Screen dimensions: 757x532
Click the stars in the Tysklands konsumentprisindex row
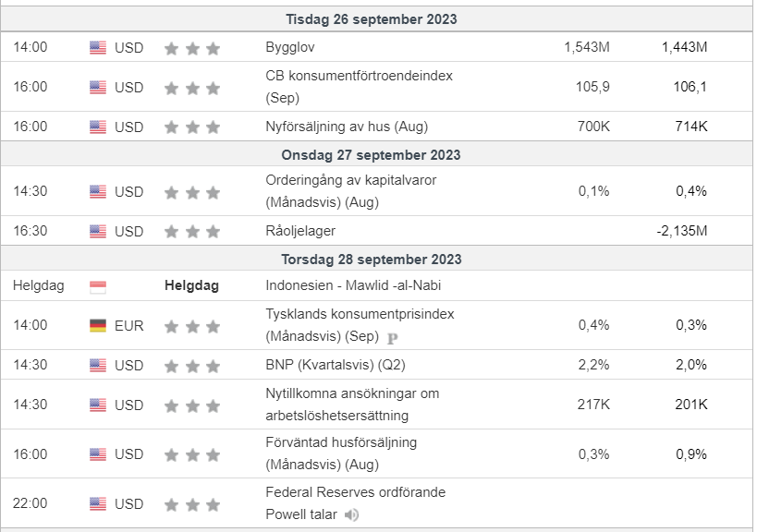coord(192,327)
